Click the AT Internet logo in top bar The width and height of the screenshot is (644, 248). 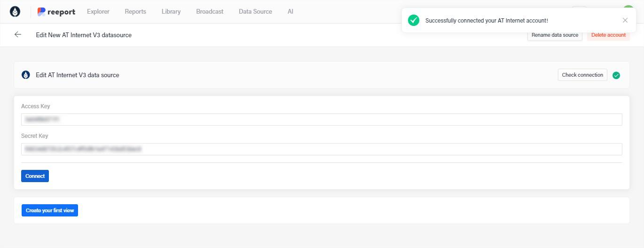(15, 12)
